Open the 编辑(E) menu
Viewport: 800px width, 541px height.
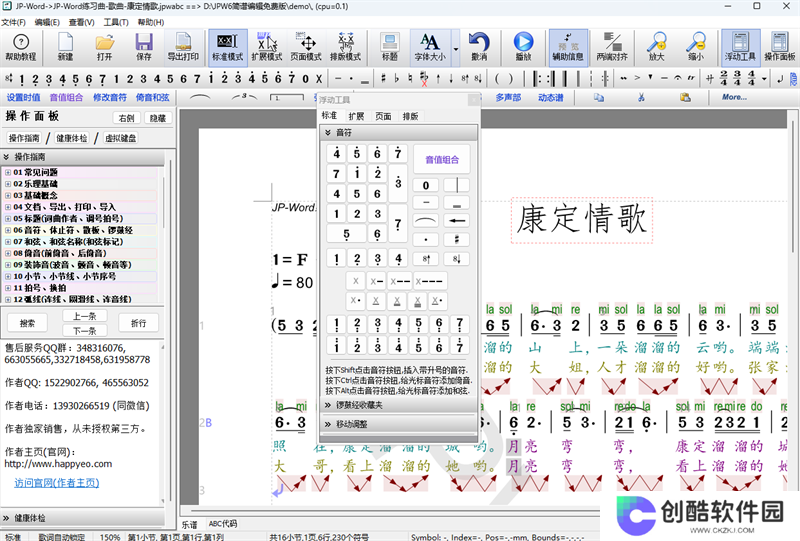47,22
